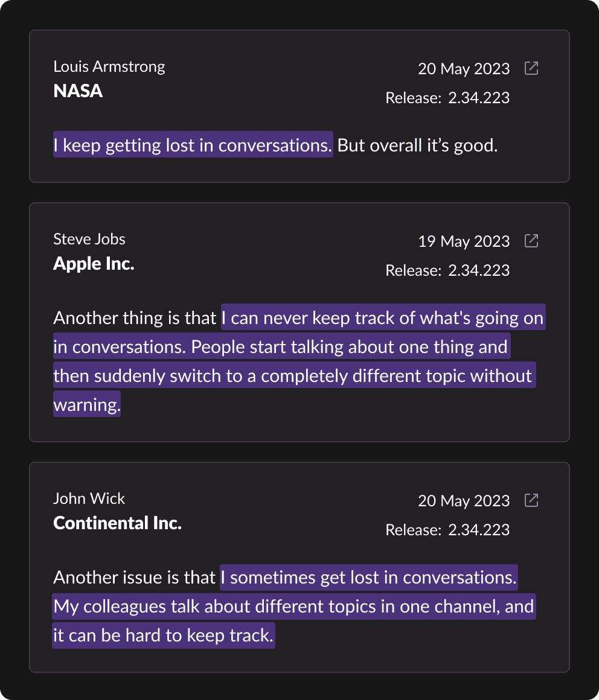599x700 pixels.
Task: Open external link icon on Louis Armstrong's card
Action: click(531, 68)
